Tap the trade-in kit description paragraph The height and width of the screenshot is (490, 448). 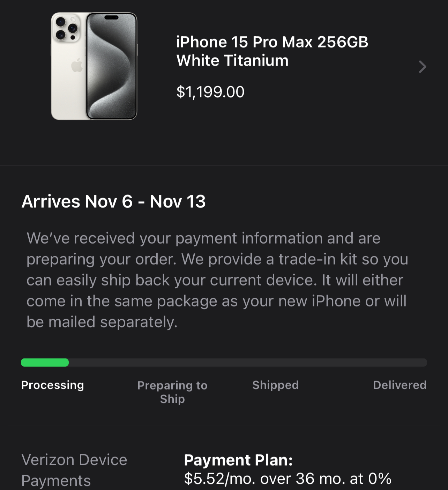[x=216, y=269]
